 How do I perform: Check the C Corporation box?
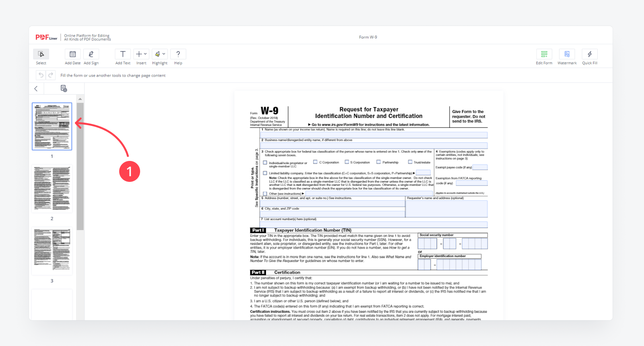(315, 162)
